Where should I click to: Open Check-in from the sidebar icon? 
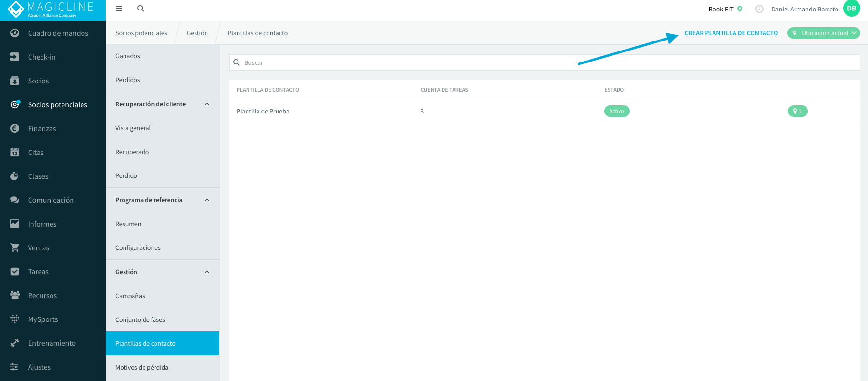point(15,57)
